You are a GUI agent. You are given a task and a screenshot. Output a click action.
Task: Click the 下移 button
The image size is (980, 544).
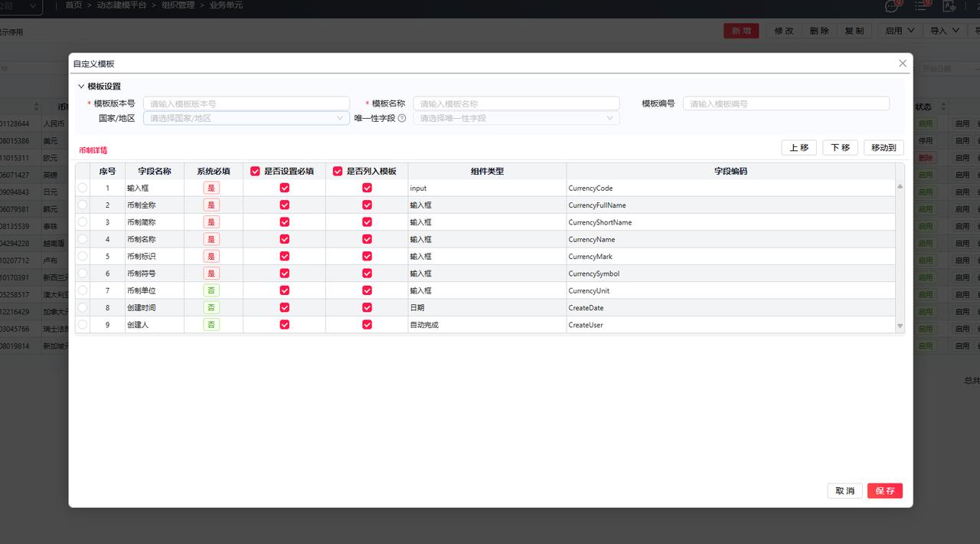coord(840,148)
